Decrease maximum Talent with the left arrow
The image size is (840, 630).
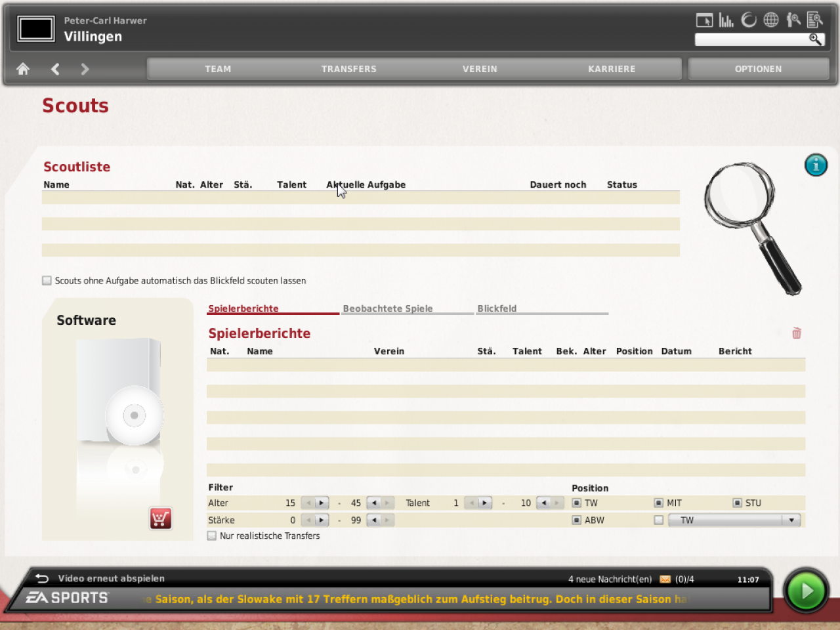point(543,503)
